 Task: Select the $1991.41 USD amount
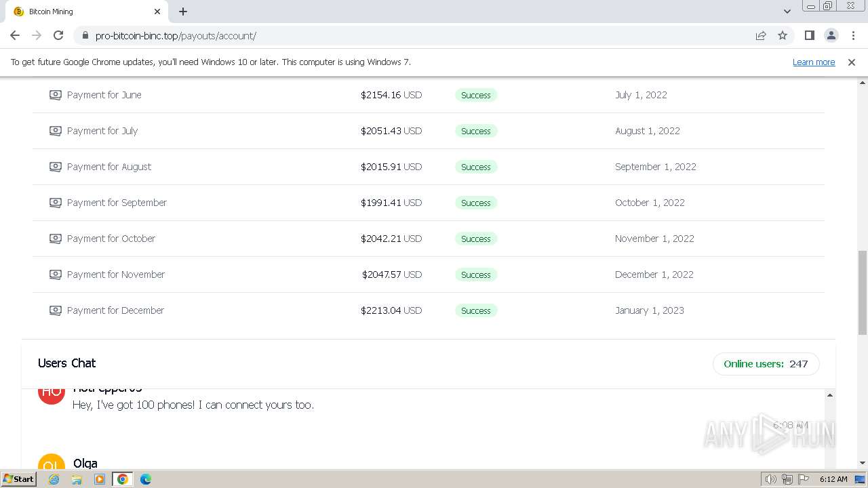(391, 203)
